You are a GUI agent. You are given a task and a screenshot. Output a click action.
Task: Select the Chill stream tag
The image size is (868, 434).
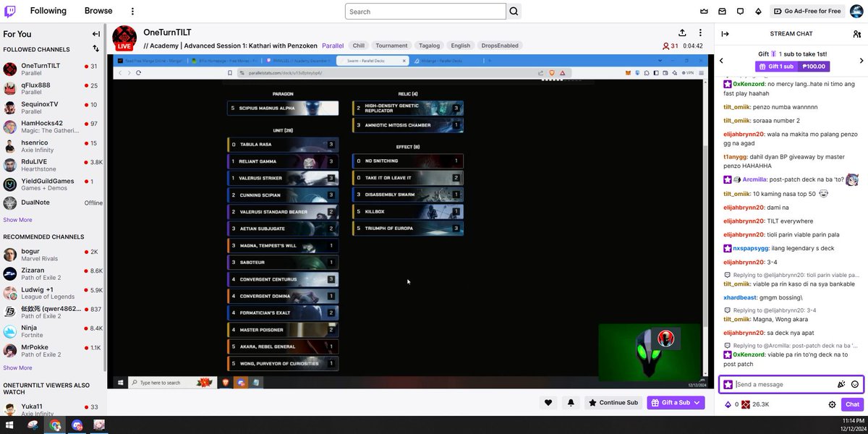click(359, 46)
